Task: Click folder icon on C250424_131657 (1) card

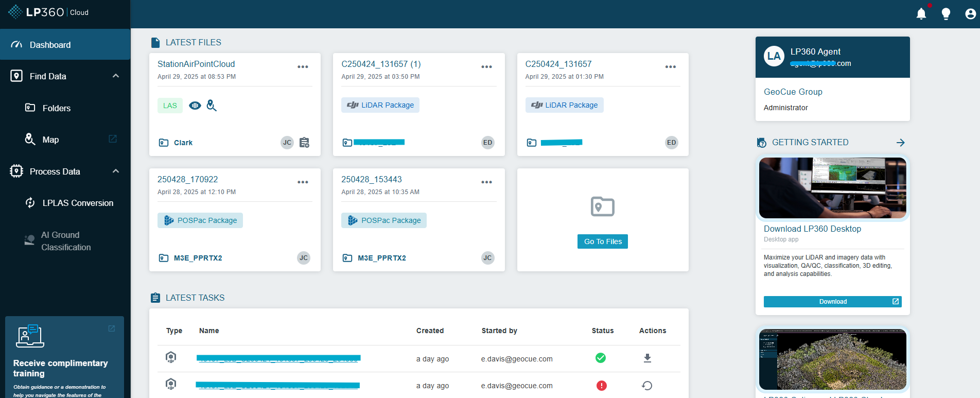Action: click(x=347, y=143)
